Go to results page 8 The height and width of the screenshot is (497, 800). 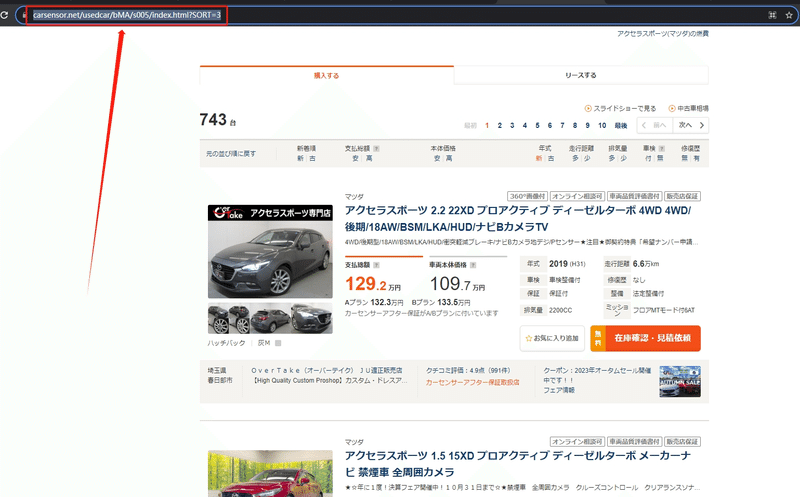(574, 125)
